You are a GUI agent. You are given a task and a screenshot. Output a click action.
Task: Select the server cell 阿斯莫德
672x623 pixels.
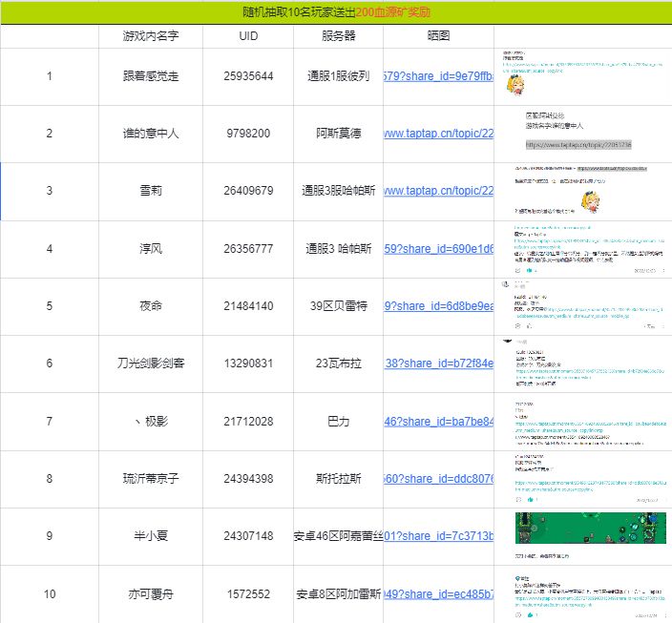[x=339, y=134]
